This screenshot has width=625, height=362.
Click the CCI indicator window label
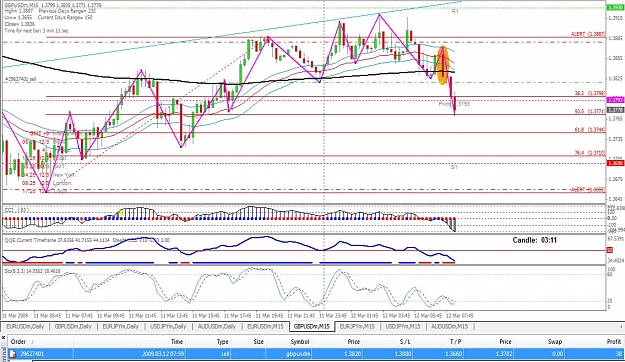point(16,209)
